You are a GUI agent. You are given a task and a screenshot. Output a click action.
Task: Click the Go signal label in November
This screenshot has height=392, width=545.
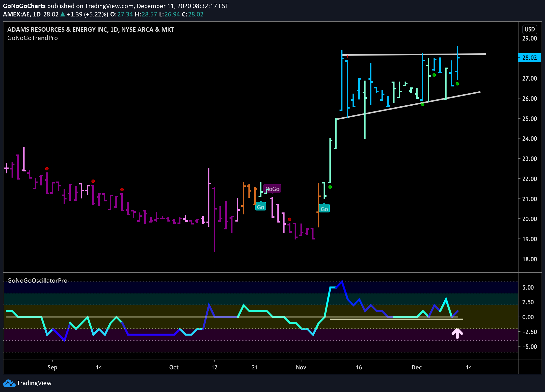coord(324,209)
